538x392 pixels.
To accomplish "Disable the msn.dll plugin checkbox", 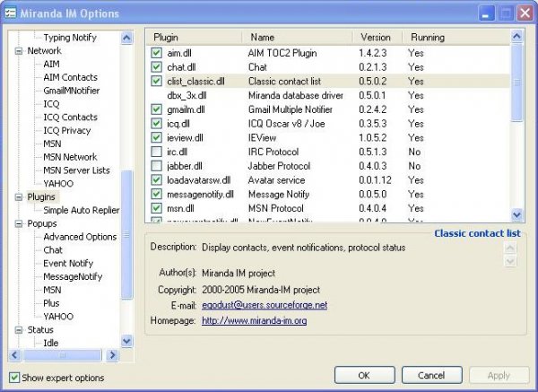I will coord(156,208).
